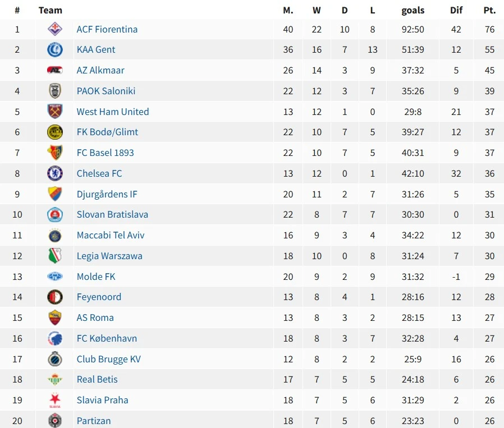Click the Feyenoord team logo
The image size is (504, 428).
55,297
